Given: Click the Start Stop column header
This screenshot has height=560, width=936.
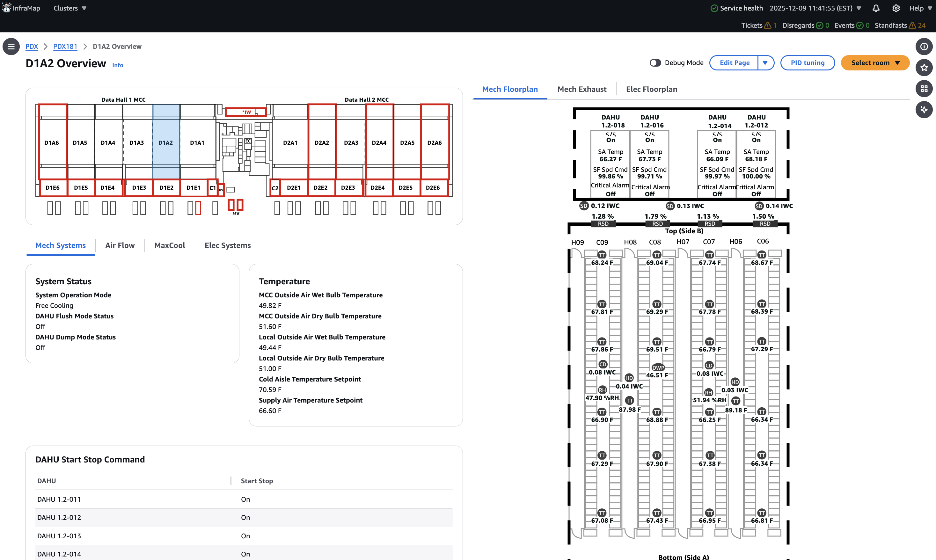Looking at the screenshot, I should [257, 481].
